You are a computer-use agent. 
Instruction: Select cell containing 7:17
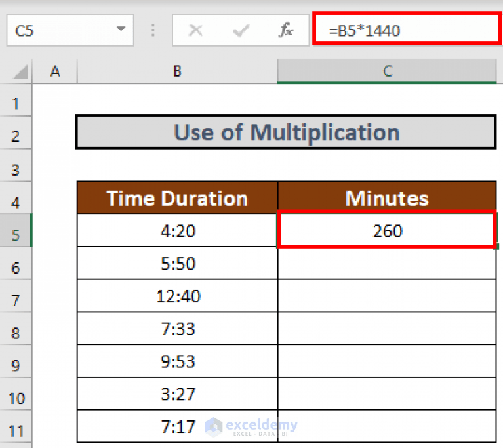[x=178, y=426]
